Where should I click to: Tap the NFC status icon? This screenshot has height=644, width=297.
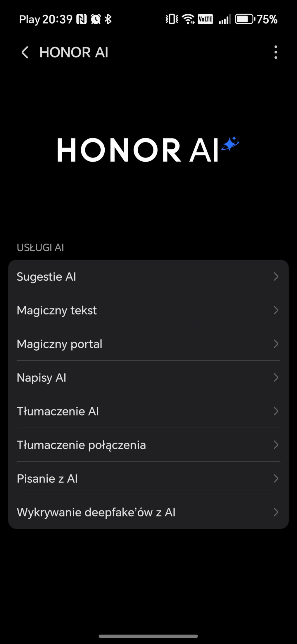tap(82, 19)
